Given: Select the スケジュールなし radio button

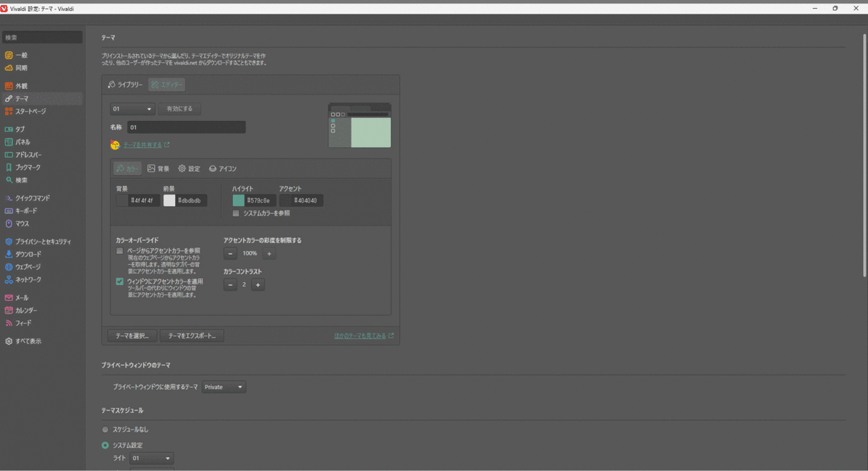Looking at the screenshot, I should tap(106, 429).
